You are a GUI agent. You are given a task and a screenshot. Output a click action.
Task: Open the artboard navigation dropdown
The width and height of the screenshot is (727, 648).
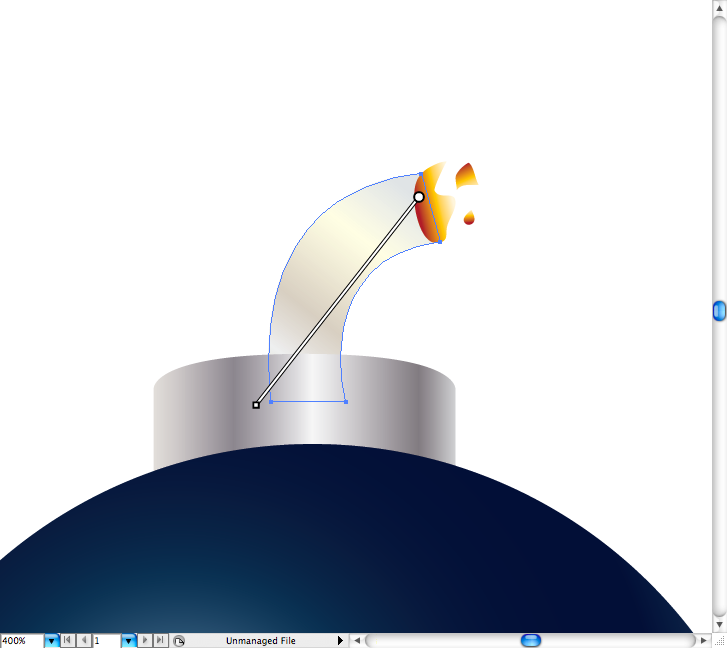tap(128, 640)
